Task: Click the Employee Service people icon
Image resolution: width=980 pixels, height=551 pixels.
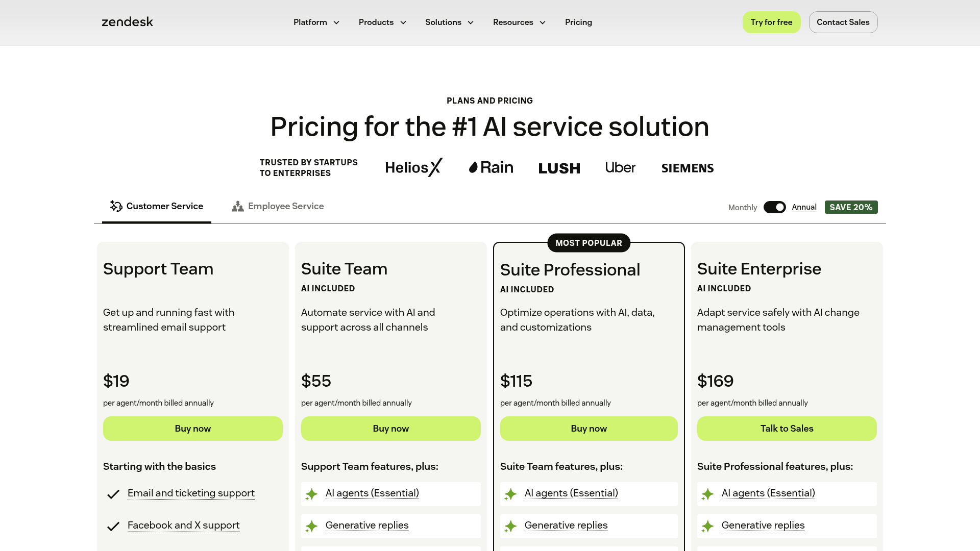Action: [x=237, y=206]
